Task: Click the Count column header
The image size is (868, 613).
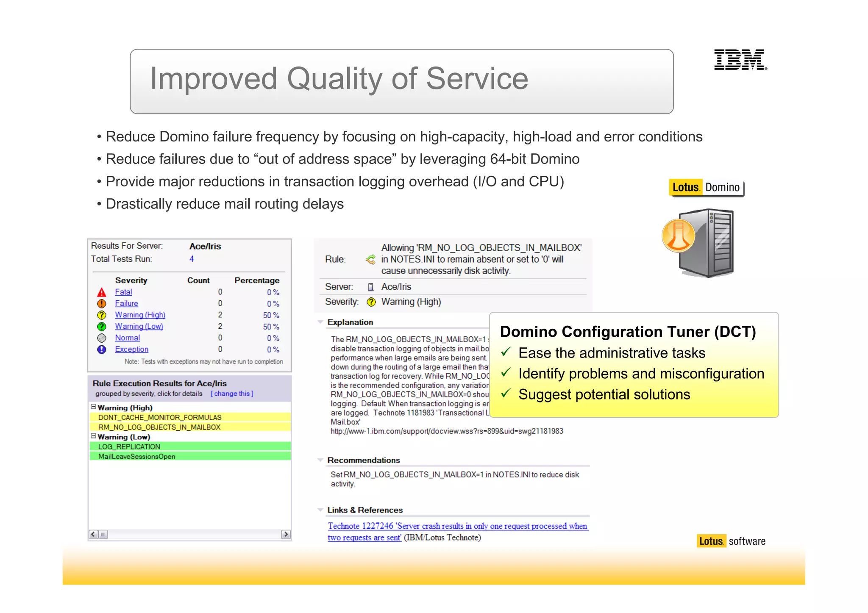Action: pos(198,280)
